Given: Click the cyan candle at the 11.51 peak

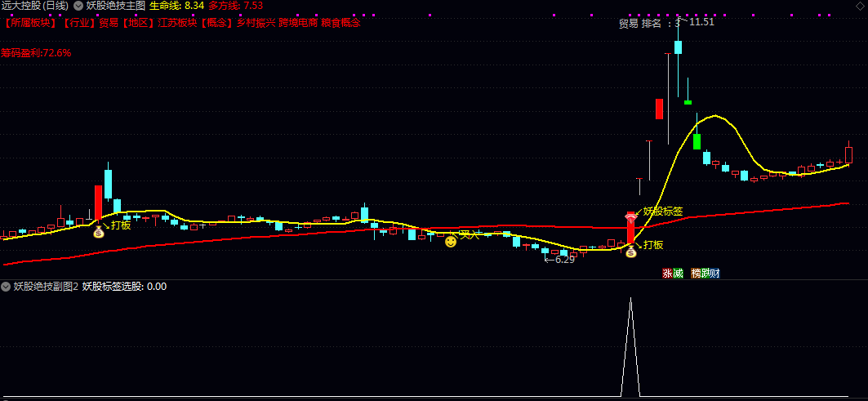Looking at the screenshot, I should [678, 47].
